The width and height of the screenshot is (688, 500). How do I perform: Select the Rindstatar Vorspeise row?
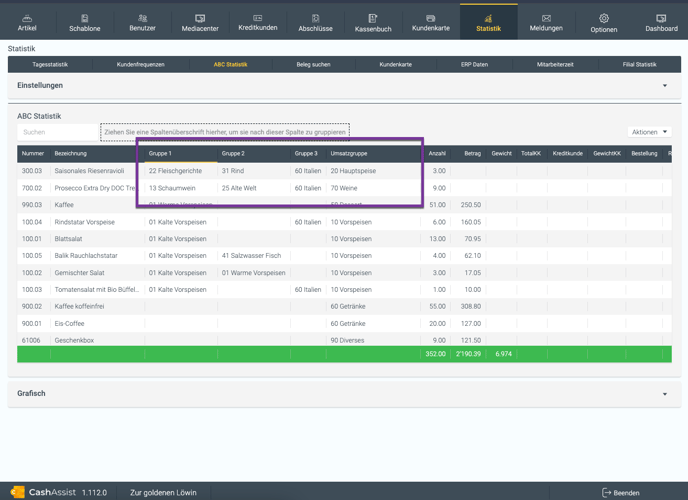point(344,222)
